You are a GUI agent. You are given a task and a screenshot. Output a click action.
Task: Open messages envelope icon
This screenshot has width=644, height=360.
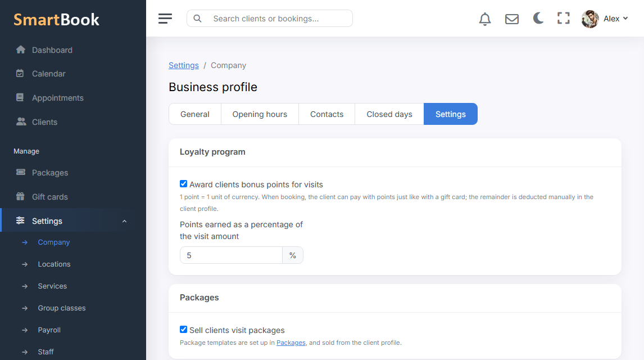pos(512,19)
